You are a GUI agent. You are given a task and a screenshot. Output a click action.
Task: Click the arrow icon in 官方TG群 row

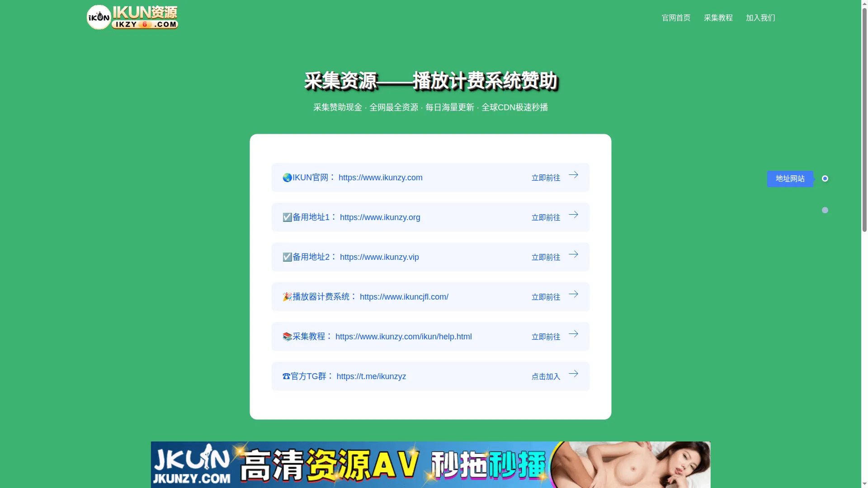click(x=573, y=374)
